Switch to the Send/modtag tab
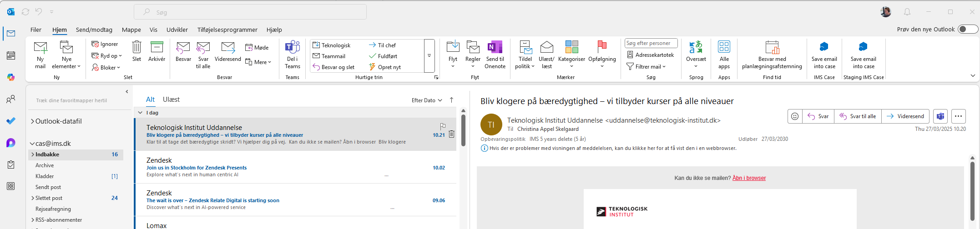This screenshot has height=229, width=980. coord(94,30)
